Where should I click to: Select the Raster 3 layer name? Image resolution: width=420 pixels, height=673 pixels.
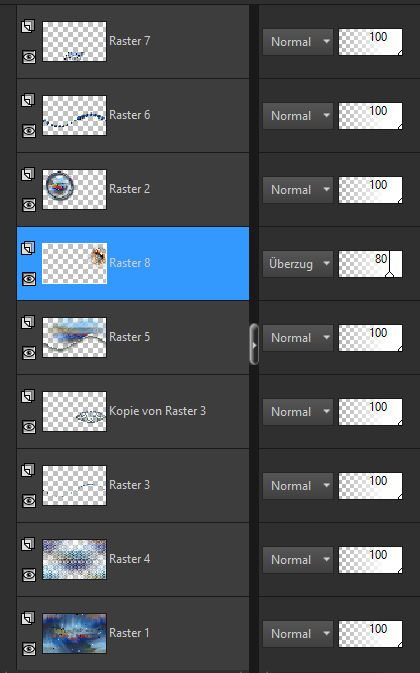tap(130, 485)
